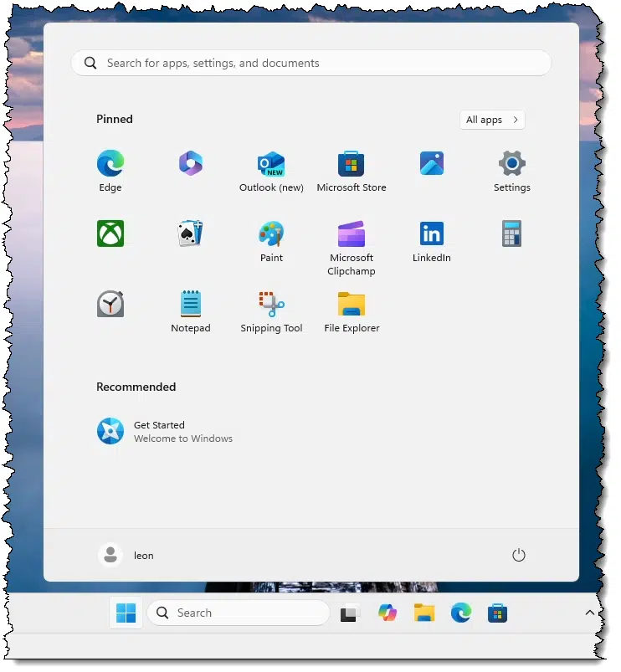Launch Paint from pinned apps
The width and height of the screenshot is (621, 672).
point(271,241)
